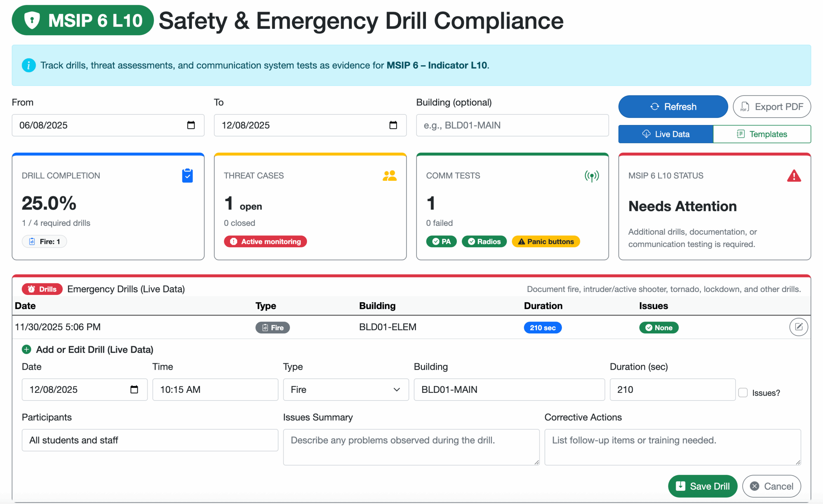Click the Cancel button
The width and height of the screenshot is (823, 504).
(772, 486)
